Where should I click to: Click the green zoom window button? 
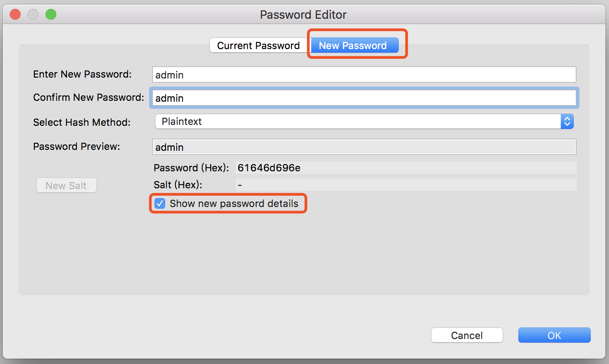point(50,14)
